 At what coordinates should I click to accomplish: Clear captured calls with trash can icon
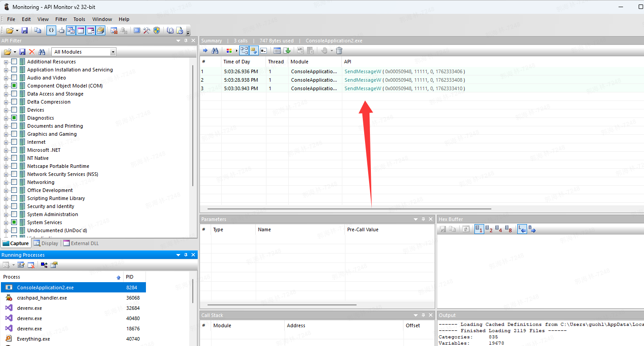339,50
